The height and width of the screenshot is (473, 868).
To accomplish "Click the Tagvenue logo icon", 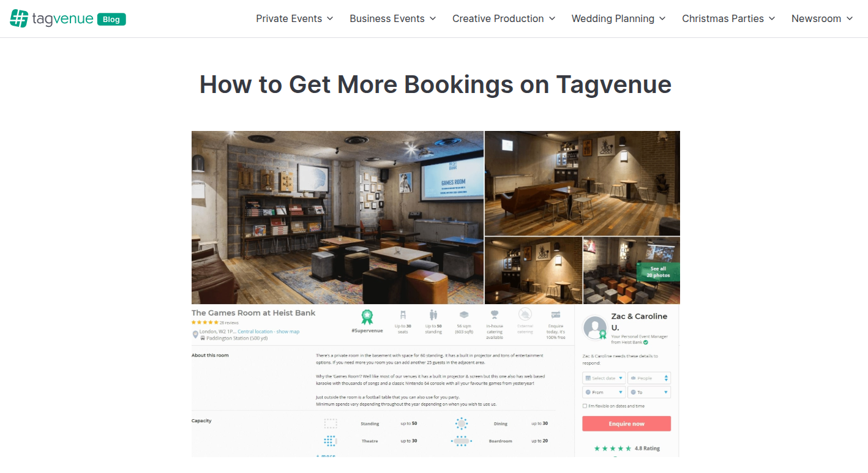I will [19, 18].
